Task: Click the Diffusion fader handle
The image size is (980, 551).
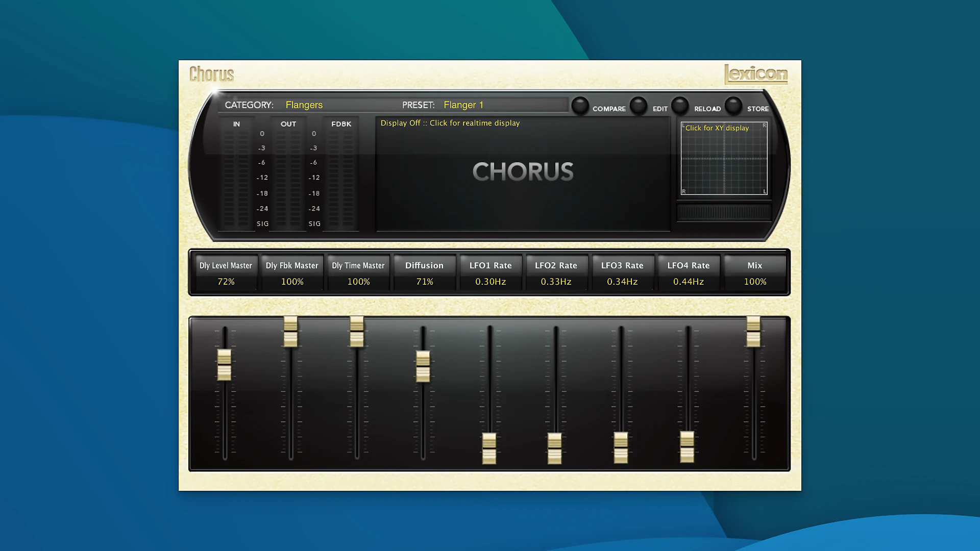Action: (423, 366)
